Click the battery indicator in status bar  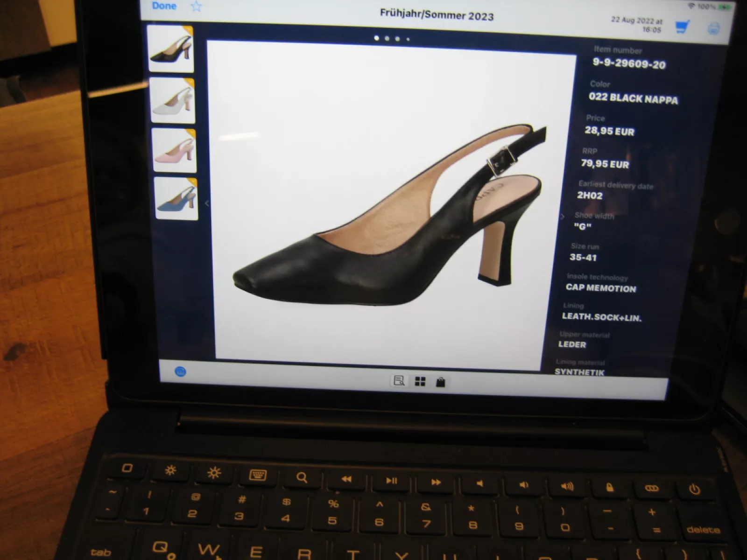click(x=725, y=7)
